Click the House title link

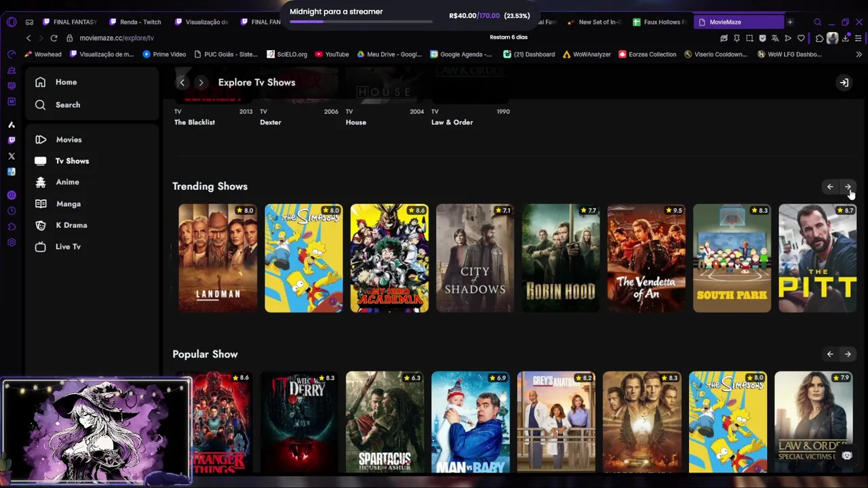click(x=355, y=123)
